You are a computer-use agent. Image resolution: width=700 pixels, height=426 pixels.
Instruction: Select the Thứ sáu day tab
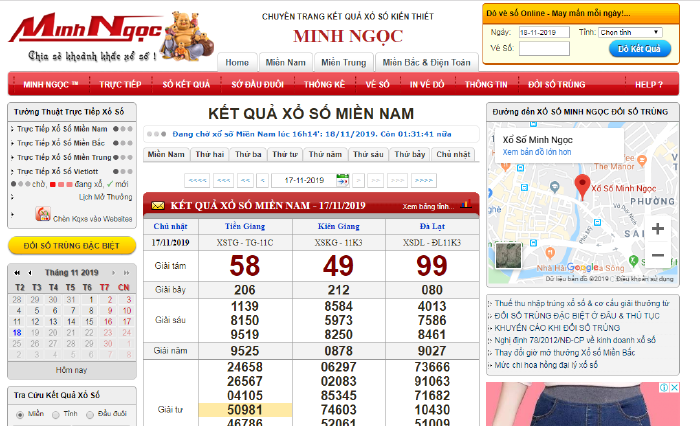368,155
